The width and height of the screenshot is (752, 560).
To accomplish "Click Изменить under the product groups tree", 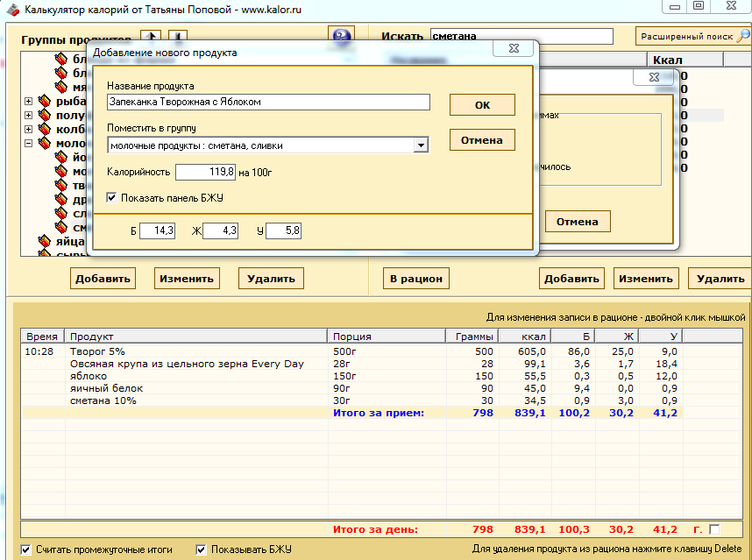I will tap(187, 279).
